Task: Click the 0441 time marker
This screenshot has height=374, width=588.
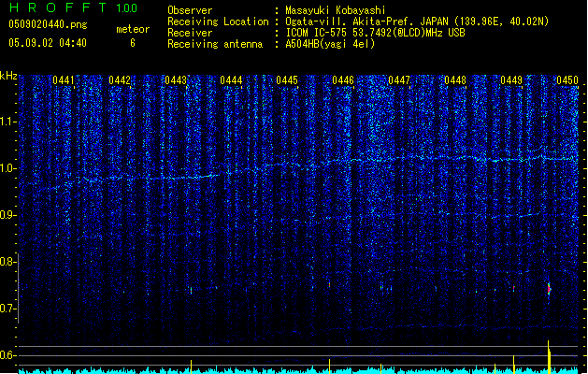Action: point(65,81)
